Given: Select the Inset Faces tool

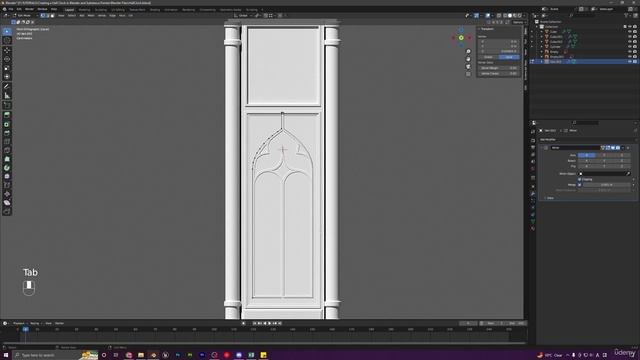Looking at the screenshot, I should [7, 124].
